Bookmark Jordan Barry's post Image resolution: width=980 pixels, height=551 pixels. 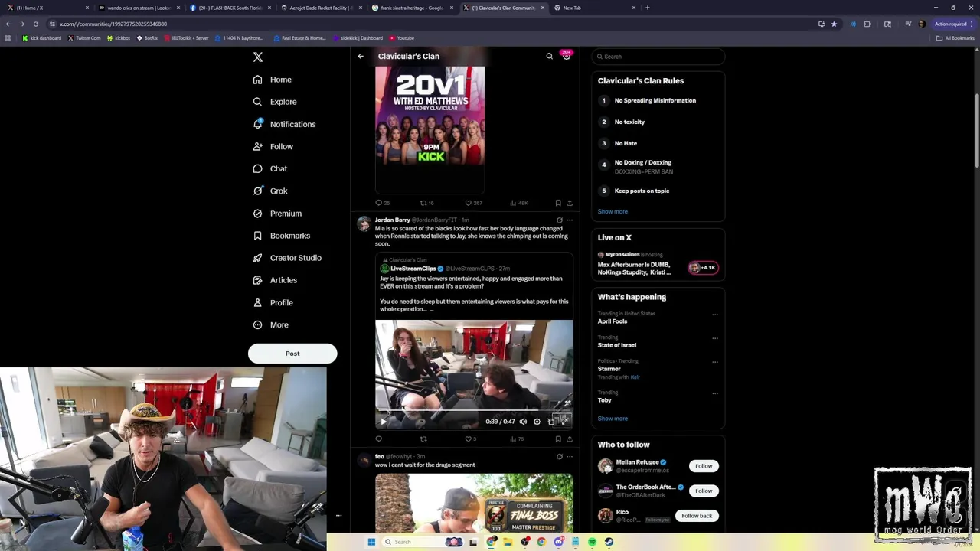558,439
